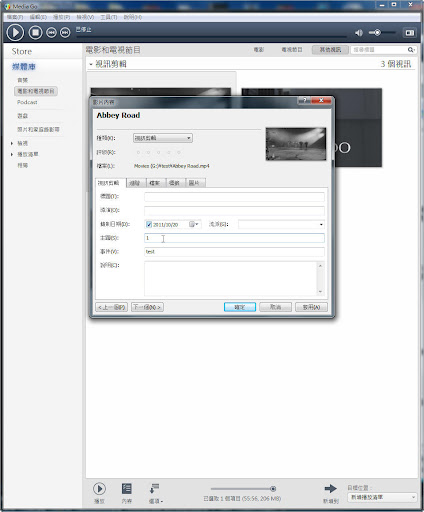Open the calendar picker beside the date

(194, 224)
